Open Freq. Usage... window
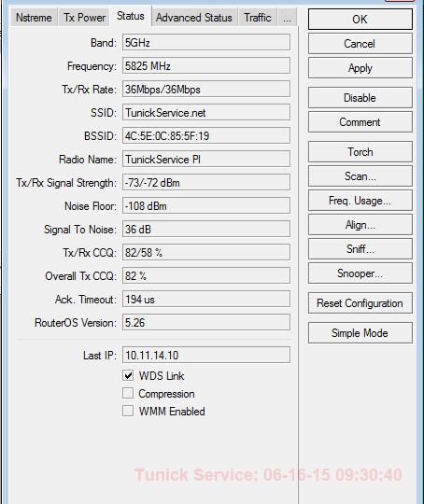Screen dimensions: 424x504 [x=360, y=201]
